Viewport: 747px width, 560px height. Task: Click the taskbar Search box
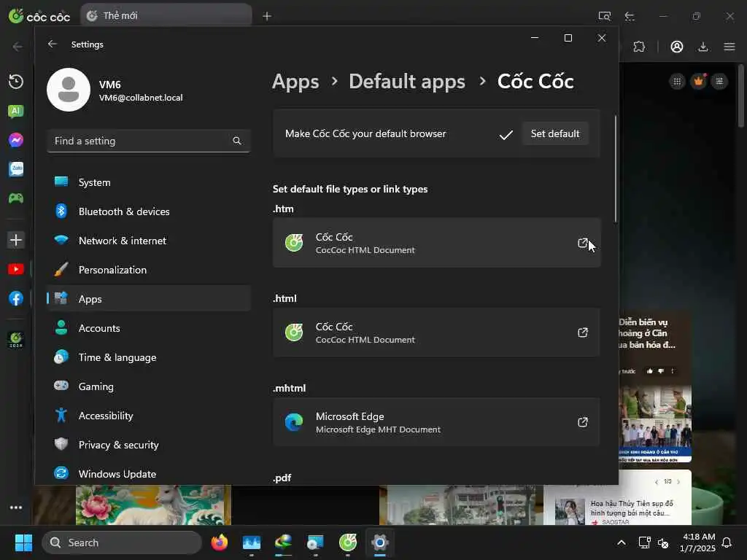122,542
